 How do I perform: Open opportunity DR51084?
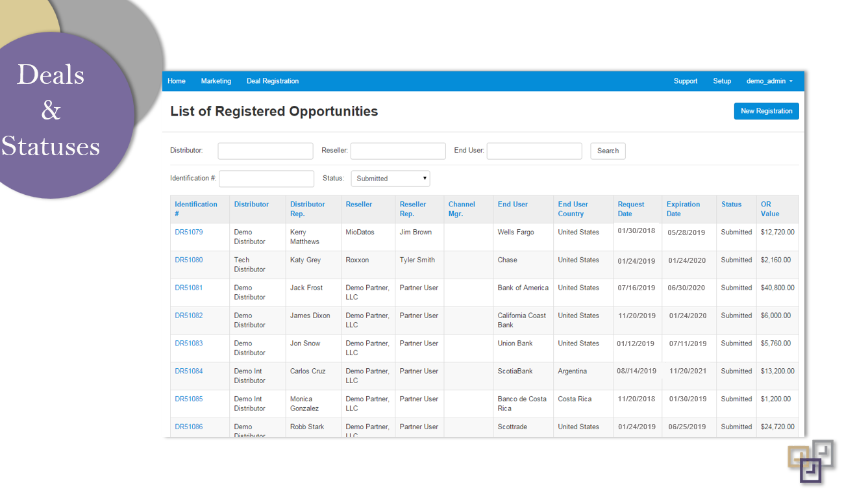(188, 371)
